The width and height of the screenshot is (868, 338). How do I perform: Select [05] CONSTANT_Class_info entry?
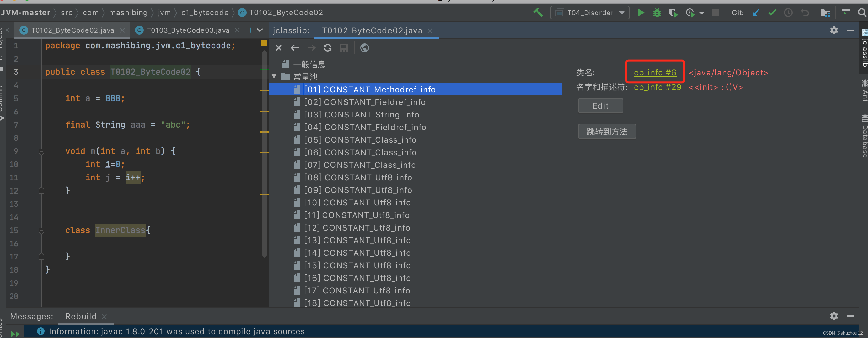360,140
